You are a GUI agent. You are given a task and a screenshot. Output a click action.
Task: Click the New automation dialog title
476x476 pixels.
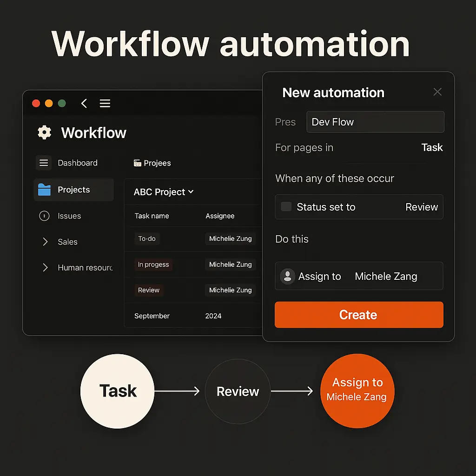click(333, 93)
